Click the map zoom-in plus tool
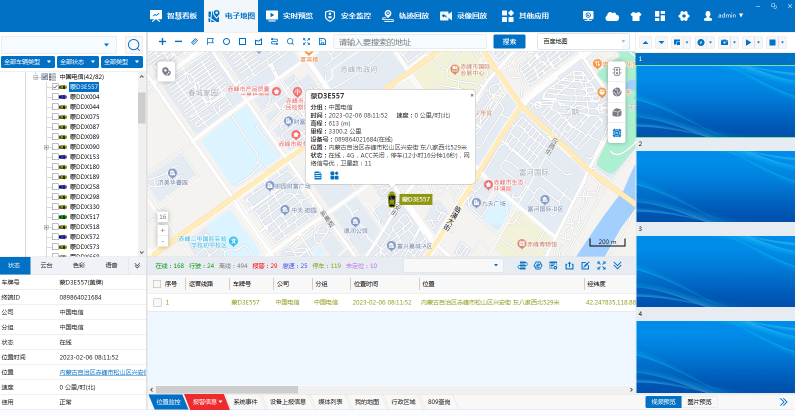 click(162, 42)
